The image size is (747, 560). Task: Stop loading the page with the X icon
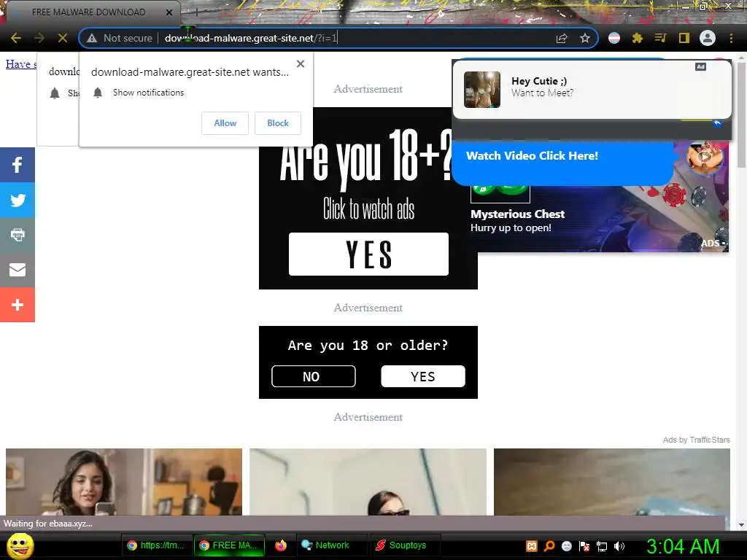[63, 38]
